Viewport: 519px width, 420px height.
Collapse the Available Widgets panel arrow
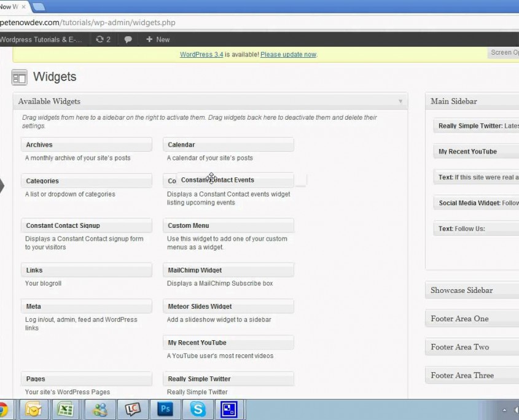point(400,101)
